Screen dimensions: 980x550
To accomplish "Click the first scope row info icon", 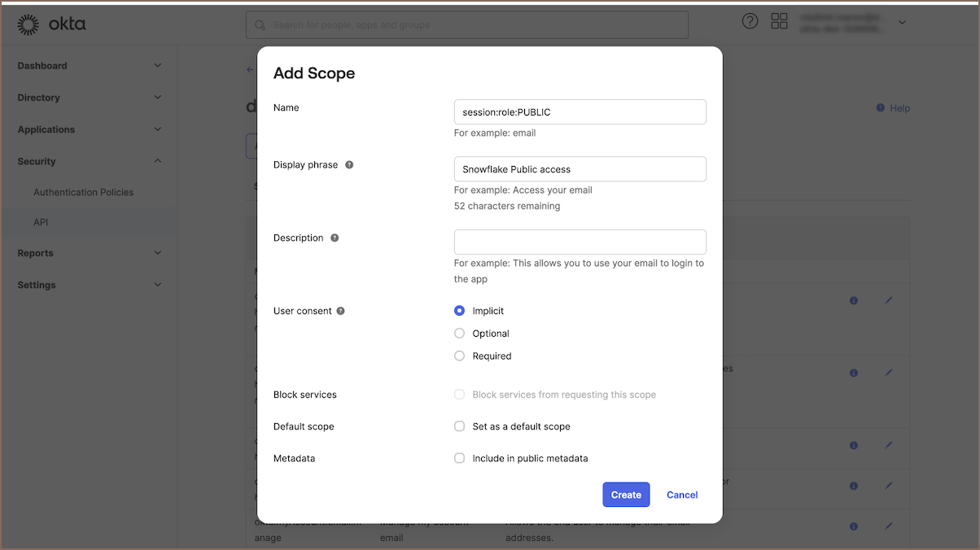I will tap(853, 300).
